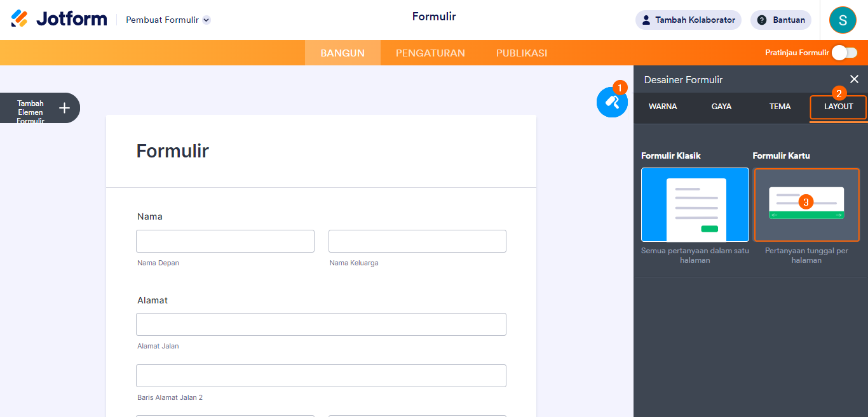
Task: Open the user avatar menu
Action: click(843, 20)
